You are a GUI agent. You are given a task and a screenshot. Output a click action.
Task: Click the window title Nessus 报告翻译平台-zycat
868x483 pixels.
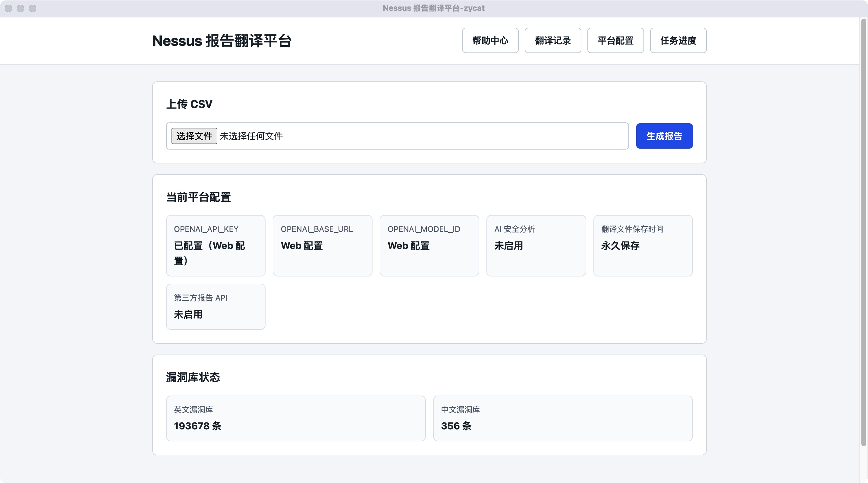(434, 8)
